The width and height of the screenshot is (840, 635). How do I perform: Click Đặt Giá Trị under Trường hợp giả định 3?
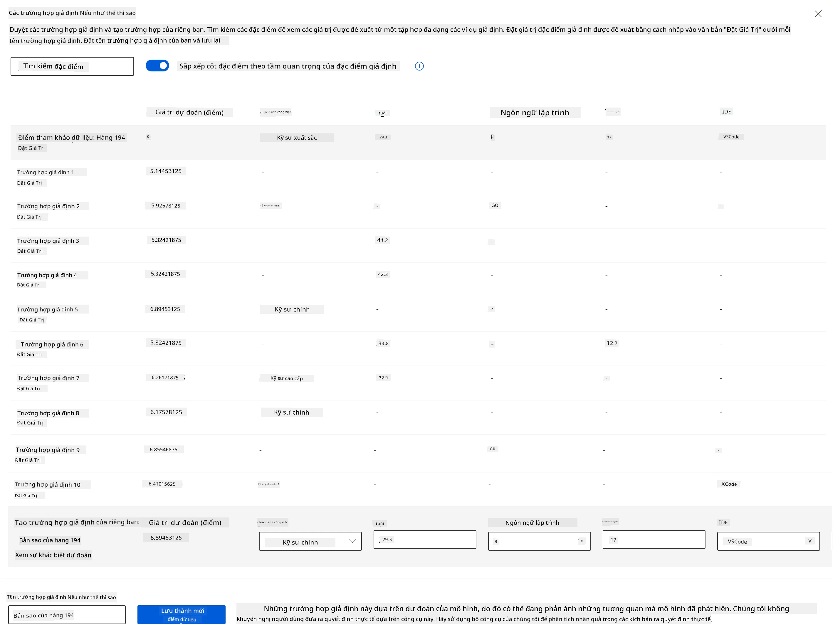(x=30, y=251)
